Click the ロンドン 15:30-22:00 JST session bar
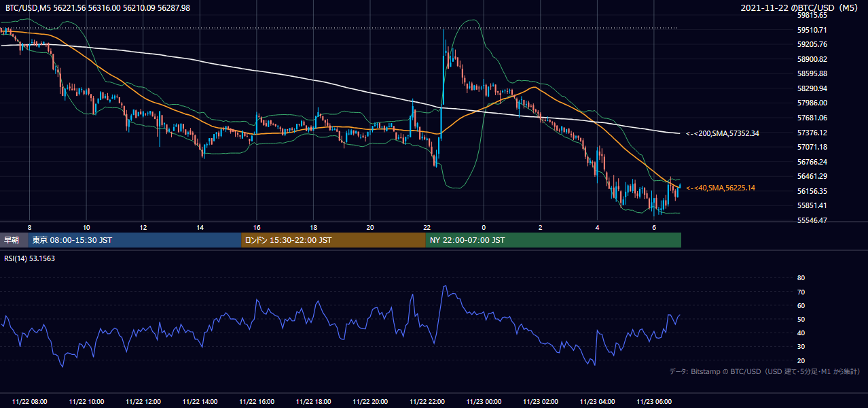Viewport: 868px width, 408px height. click(333, 240)
